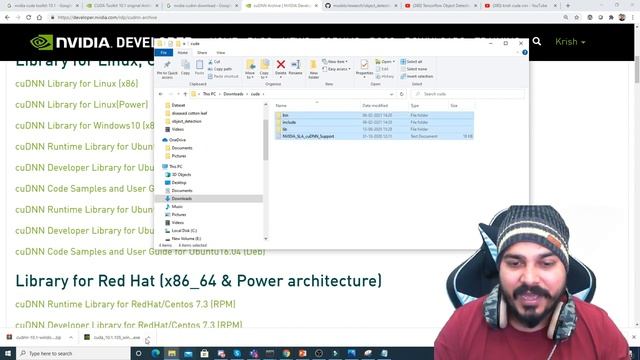640x360 pixels.
Task: Click Paste shortcut in the ribbon
Action: pos(223,76)
